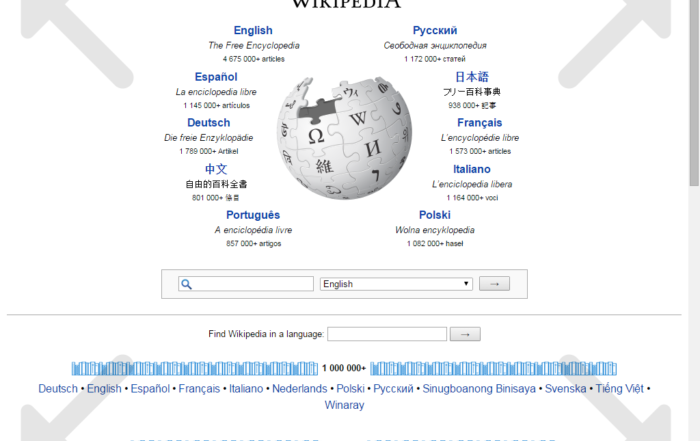
Task: Open the Italiano heading link beside the globe
Action: [x=472, y=169]
